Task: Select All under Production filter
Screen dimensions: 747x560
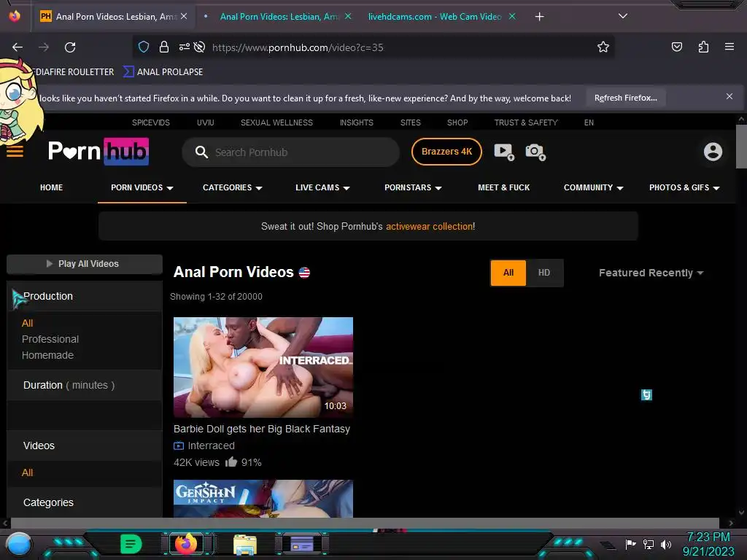Action: coord(27,323)
